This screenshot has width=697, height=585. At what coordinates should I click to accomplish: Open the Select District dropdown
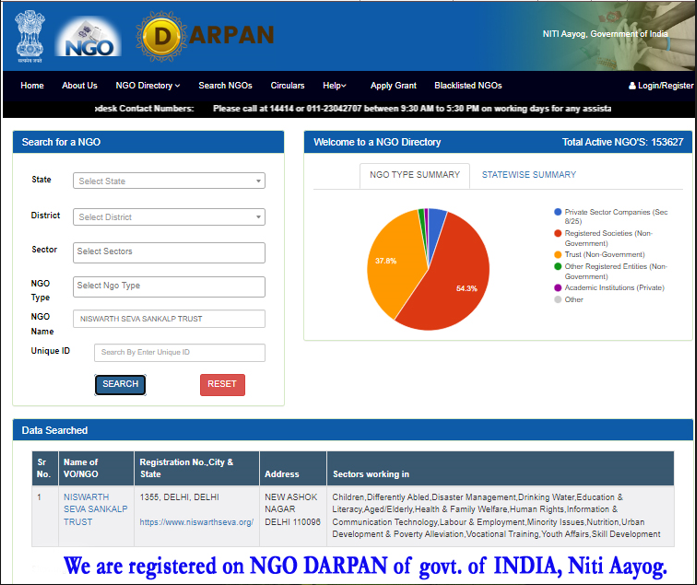point(169,217)
